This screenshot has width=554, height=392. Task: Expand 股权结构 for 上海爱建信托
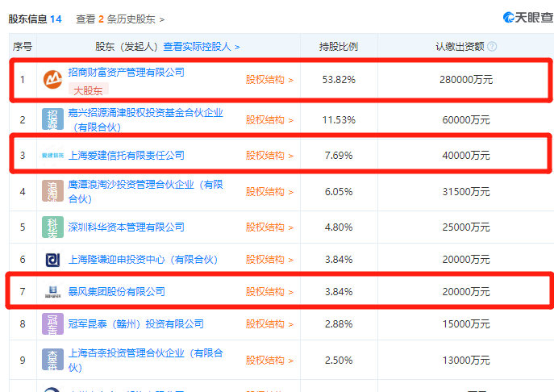(269, 156)
